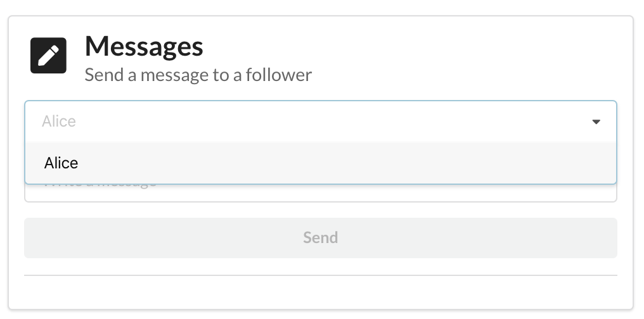
Task: Click the word 'Send' on the disabled button
Action: pos(320,237)
